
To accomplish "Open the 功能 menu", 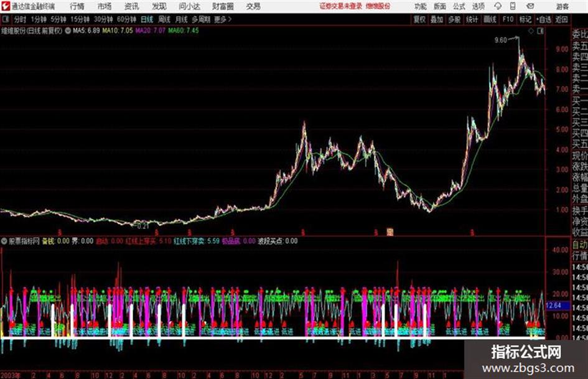I will [x=421, y=6].
